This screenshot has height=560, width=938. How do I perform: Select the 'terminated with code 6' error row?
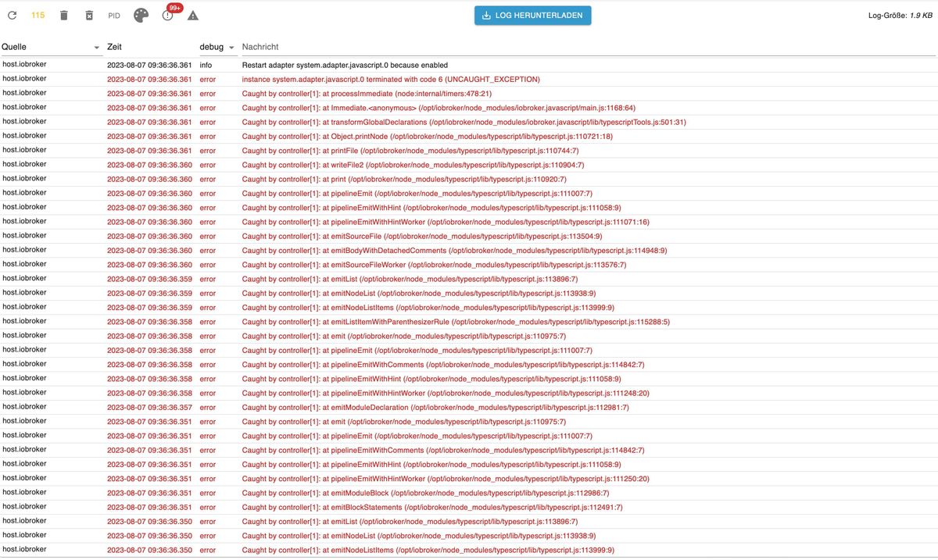pos(469,79)
